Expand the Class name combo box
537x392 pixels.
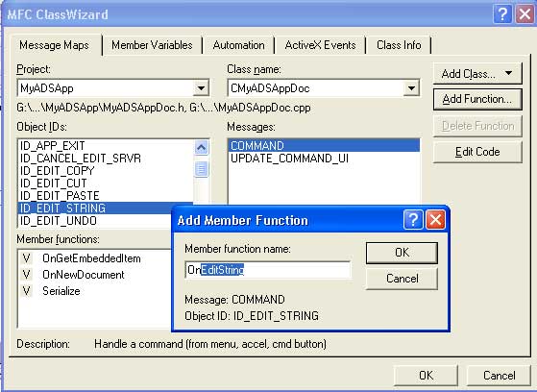pyautogui.click(x=411, y=88)
